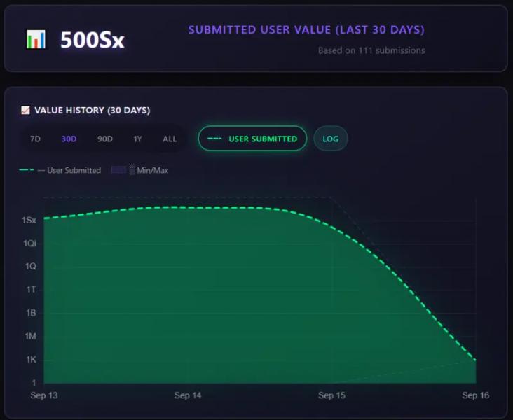Toggle the USER SUBMITTED series button

click(x=252, y=139)
